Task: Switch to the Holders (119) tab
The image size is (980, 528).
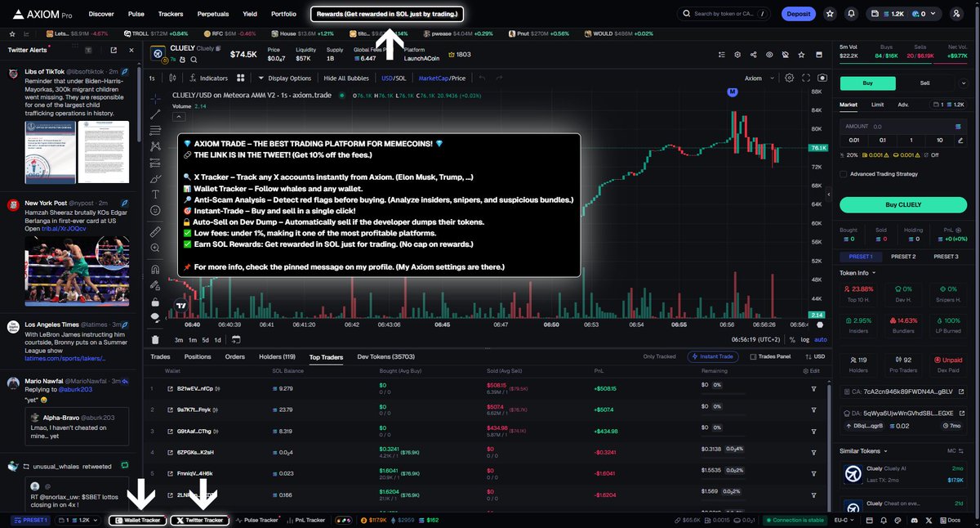Action: tap(277, 356)
